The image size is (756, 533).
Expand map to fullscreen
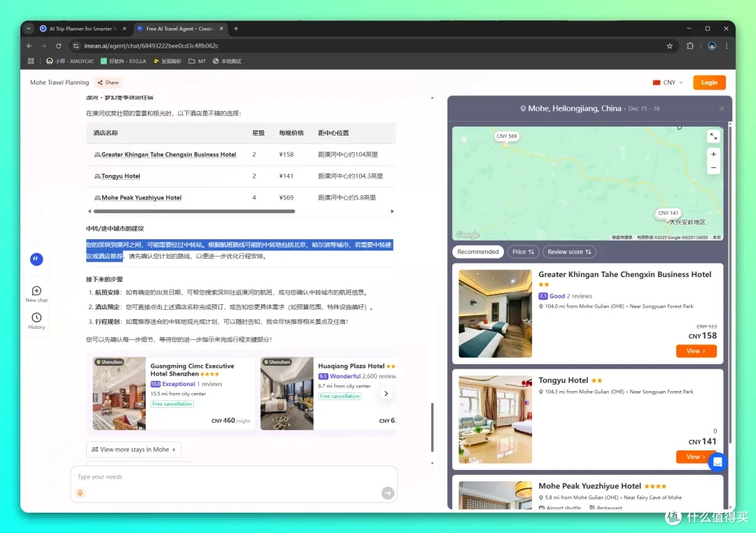click(713, 137)
